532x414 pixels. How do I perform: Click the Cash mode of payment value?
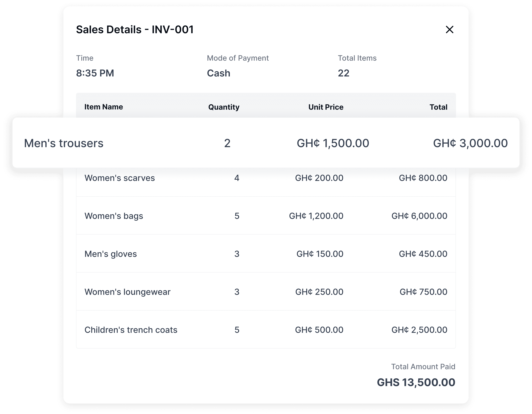218,73
